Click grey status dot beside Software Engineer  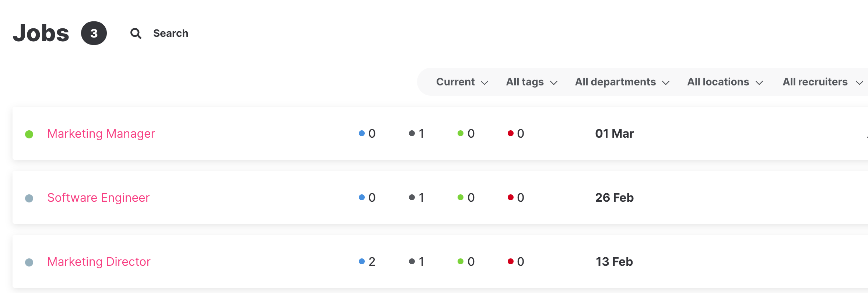click(29, 198)
